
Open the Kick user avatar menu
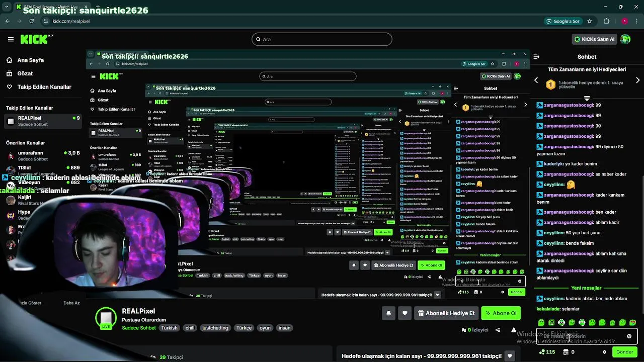point(625,39)
